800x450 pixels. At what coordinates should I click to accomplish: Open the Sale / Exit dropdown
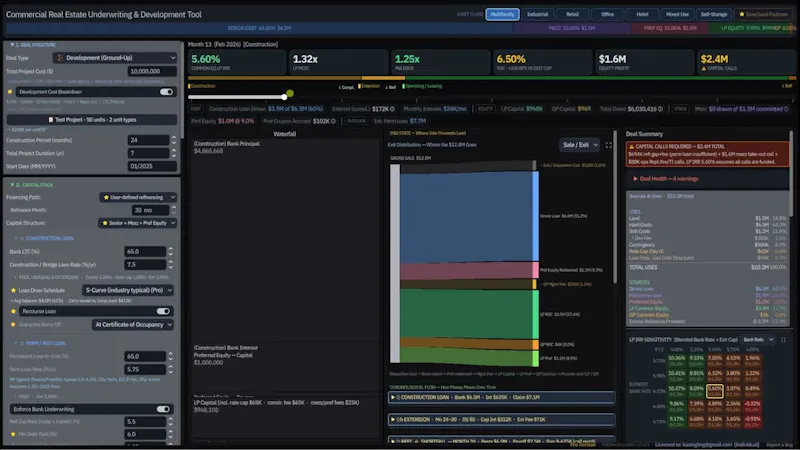(x=579, y=145)
